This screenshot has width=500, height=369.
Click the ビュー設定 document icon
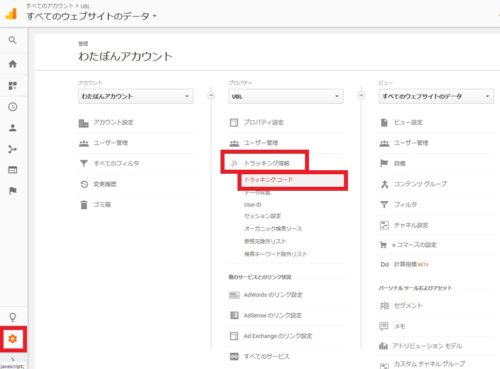(384, 123)
